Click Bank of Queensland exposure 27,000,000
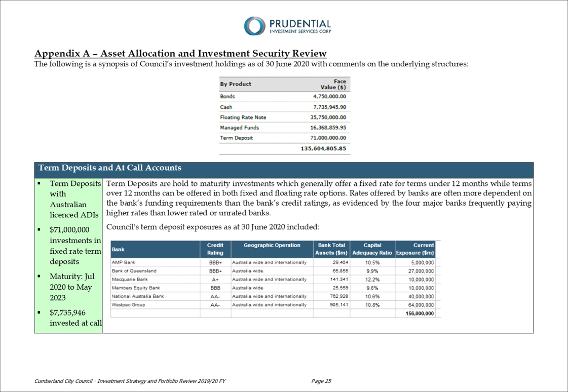Viewport: 568px width, 392px height. pos(421,271)
